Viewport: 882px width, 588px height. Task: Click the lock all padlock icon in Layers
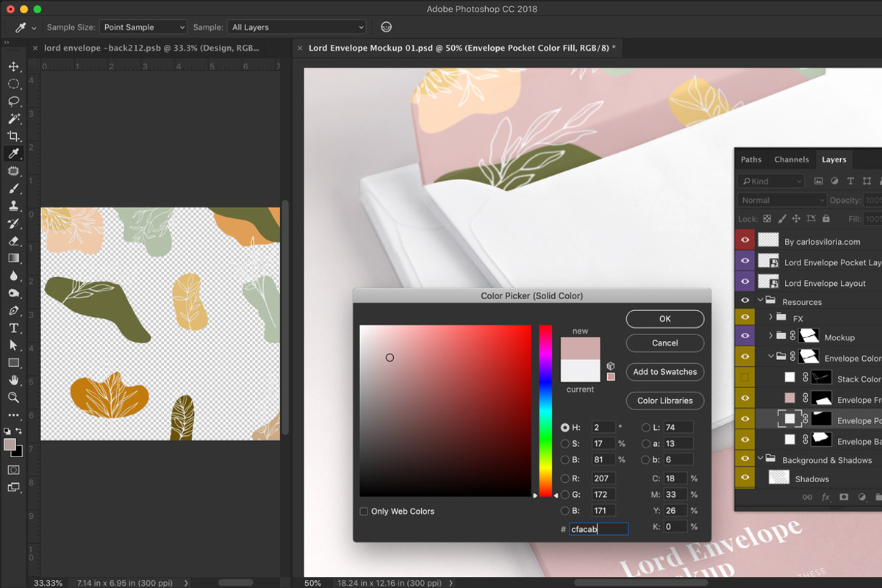(x=825, y=218)
